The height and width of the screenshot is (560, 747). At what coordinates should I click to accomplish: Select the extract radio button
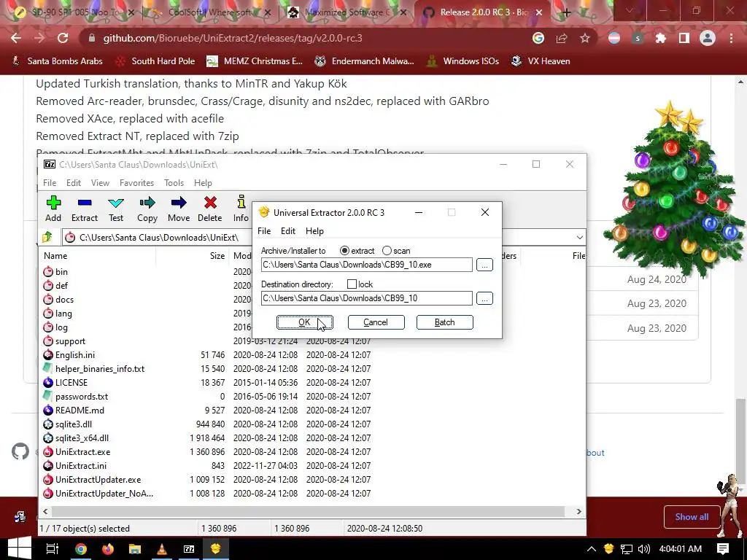tap(344, 251)
